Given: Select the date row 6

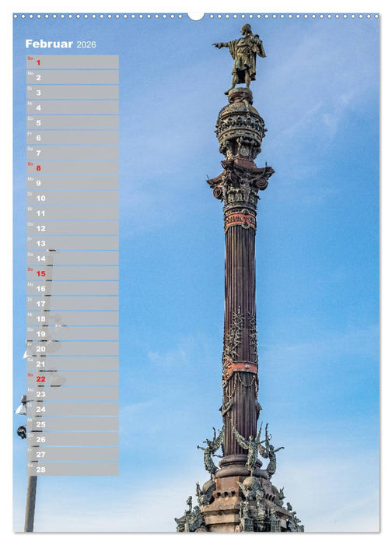Looking at the screenshot, I should 72,138.
